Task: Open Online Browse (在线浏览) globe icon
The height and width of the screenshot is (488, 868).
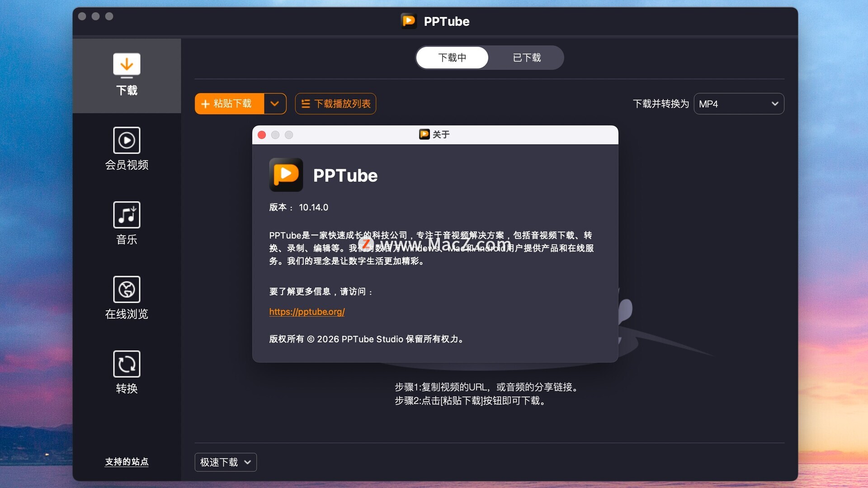Action: [127, 289]
